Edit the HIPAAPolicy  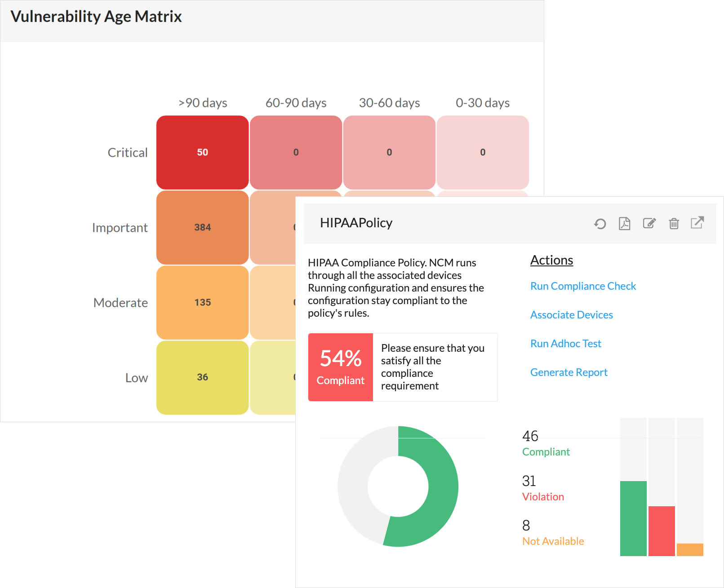(x=649, y=223)
